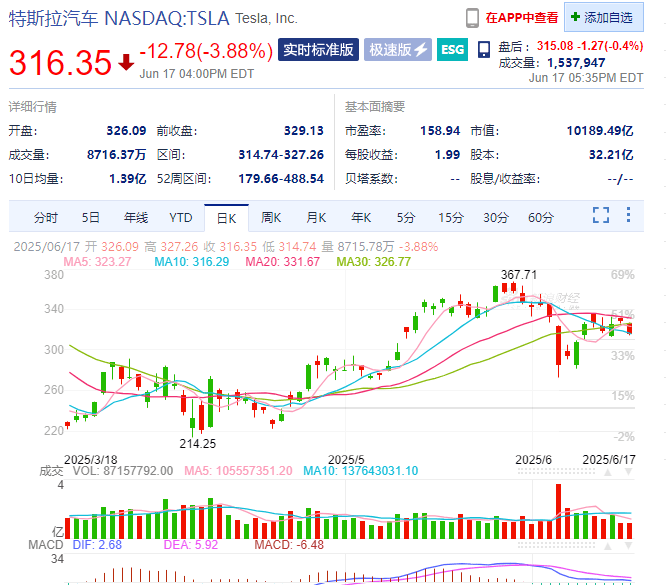Viewport: 666px width, 585px height.
Task: Add stock via 添加自选 button
Action: tap(604, 17)
